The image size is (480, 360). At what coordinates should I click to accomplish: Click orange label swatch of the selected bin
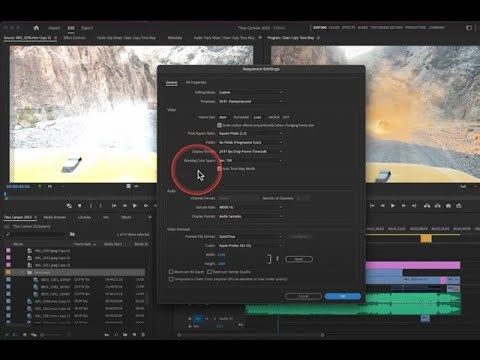(8, 272)
